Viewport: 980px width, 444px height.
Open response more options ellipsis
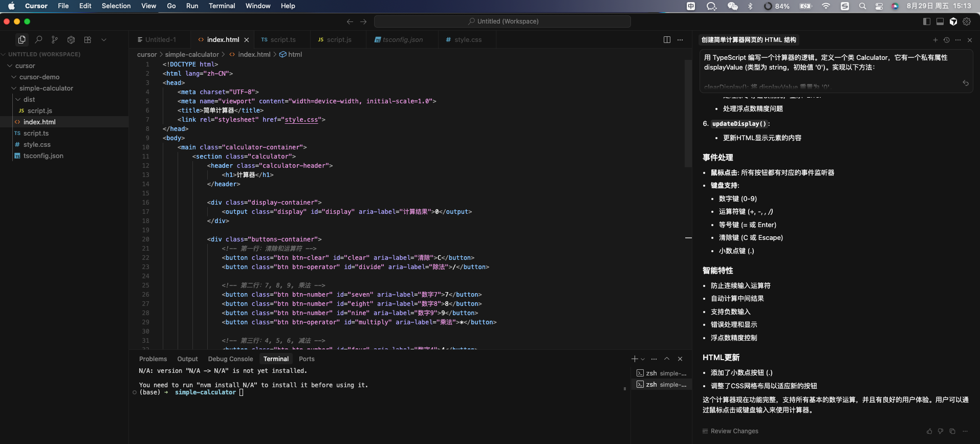point(965,431)
